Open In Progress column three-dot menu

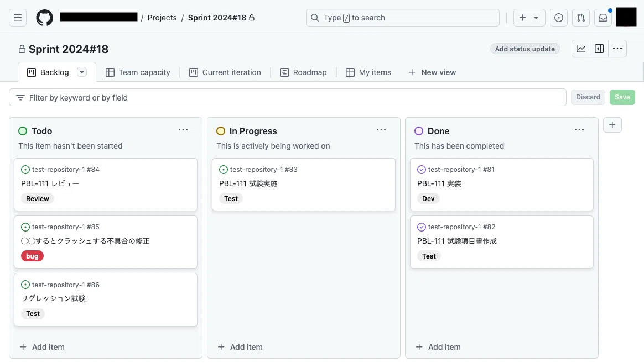tap(381, 130)
